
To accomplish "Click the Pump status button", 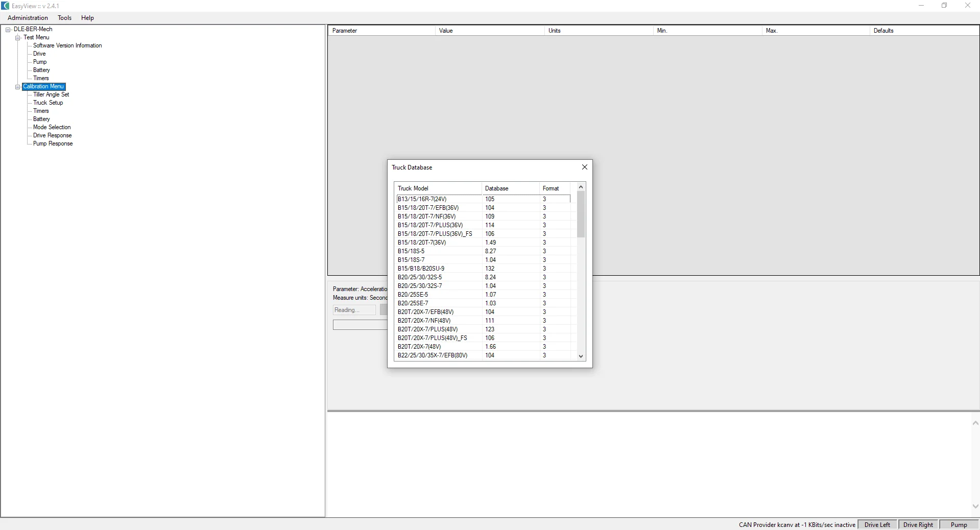I will pyautogui.click(x=959, y=524).
